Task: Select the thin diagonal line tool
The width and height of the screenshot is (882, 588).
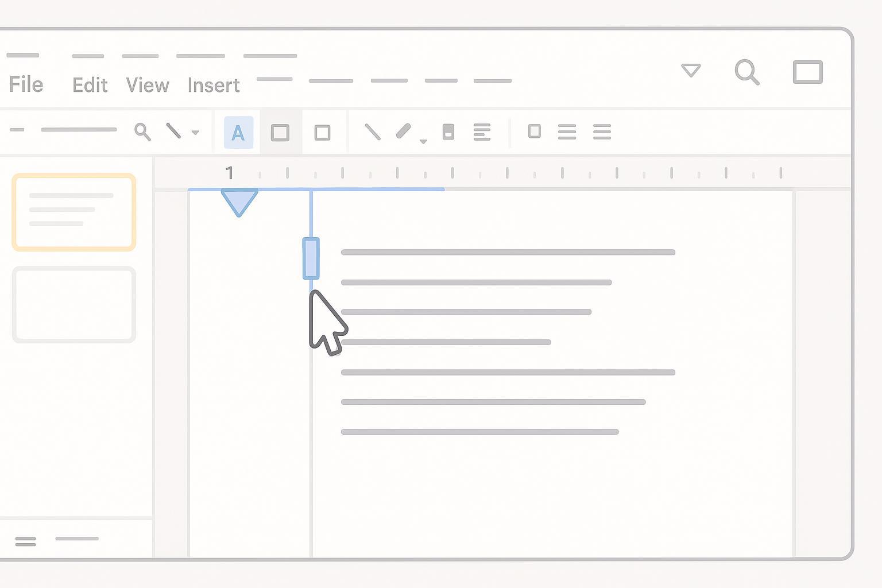Action: tap(373, 132)
